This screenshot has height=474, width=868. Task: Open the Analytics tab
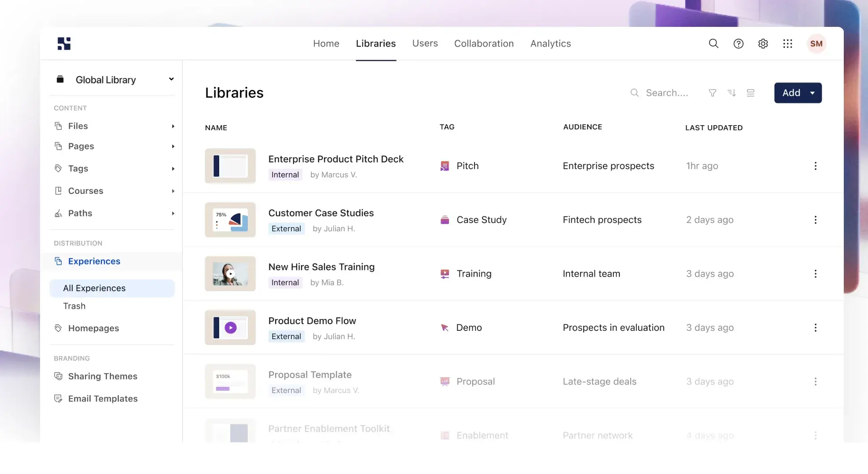tap(550, 44)
